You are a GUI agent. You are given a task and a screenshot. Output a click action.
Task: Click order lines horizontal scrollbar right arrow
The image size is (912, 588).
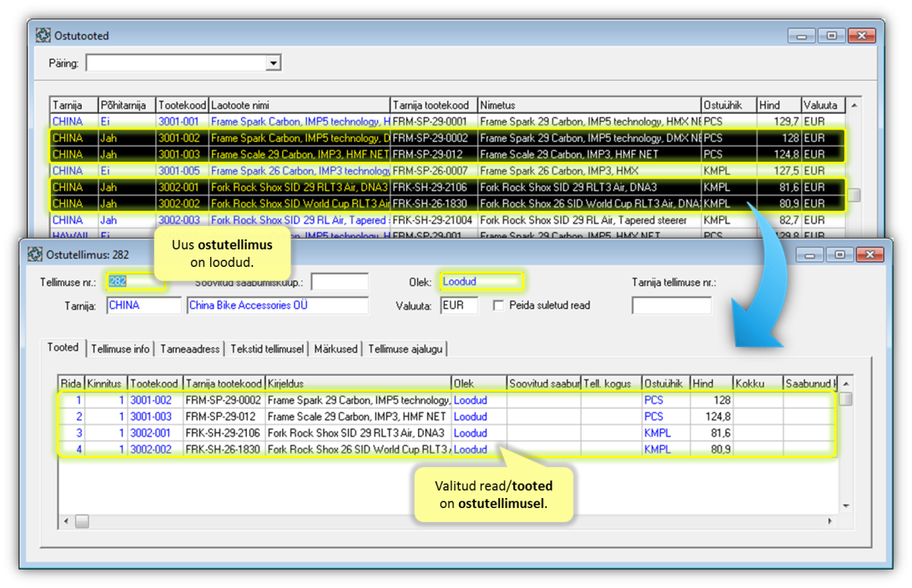(x=829, y=521)
